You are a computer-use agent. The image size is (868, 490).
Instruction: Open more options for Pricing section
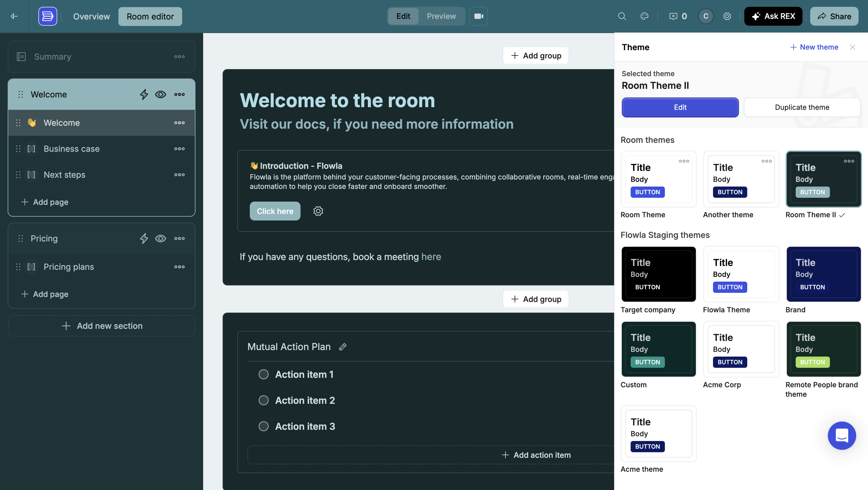click(x=179, y=239)
